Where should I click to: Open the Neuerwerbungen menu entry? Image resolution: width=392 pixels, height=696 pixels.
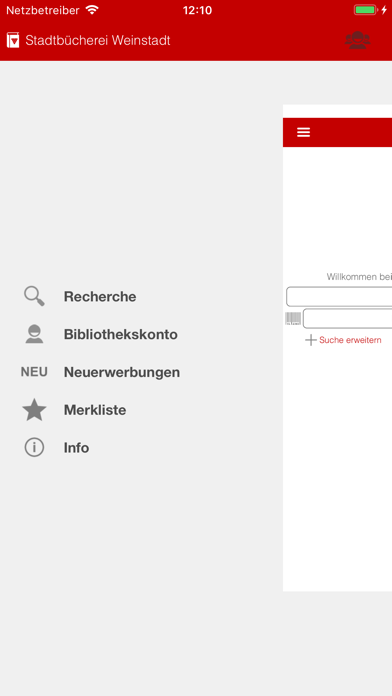pyautogui.click(x=122, y=372)
